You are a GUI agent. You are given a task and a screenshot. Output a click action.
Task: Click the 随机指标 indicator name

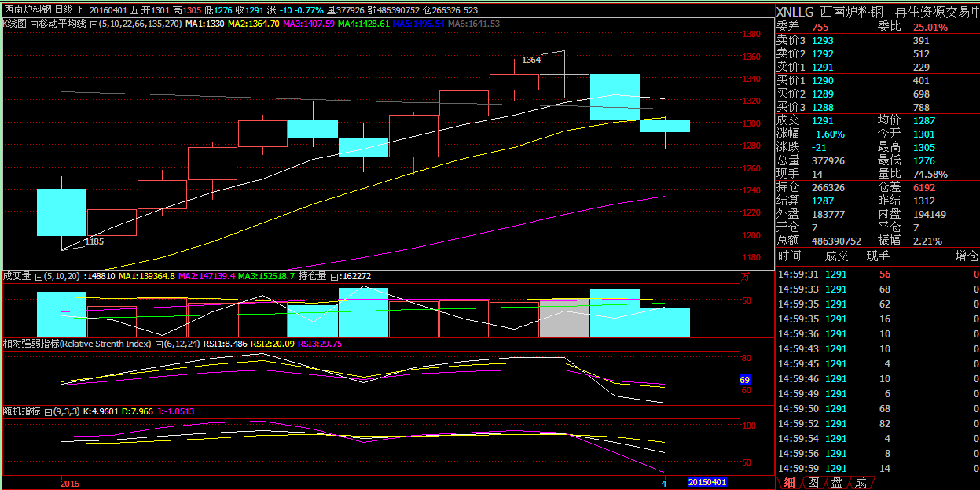(21, 411)
